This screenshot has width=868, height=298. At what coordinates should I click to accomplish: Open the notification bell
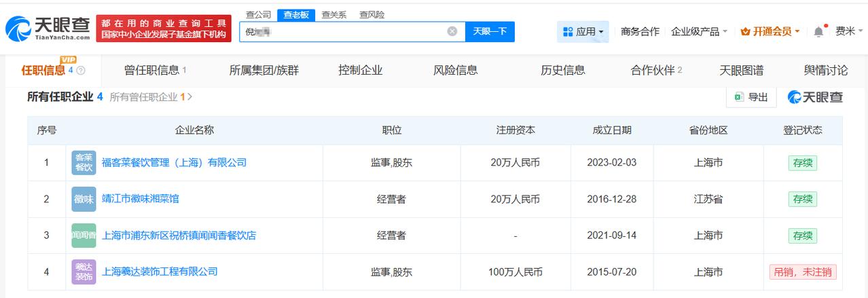click(818, 31)
